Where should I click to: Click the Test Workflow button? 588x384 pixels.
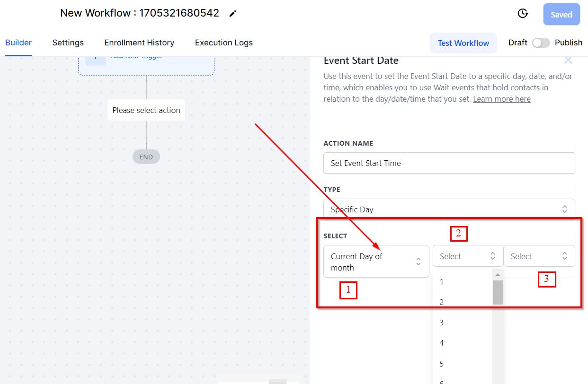click(463, 43)
